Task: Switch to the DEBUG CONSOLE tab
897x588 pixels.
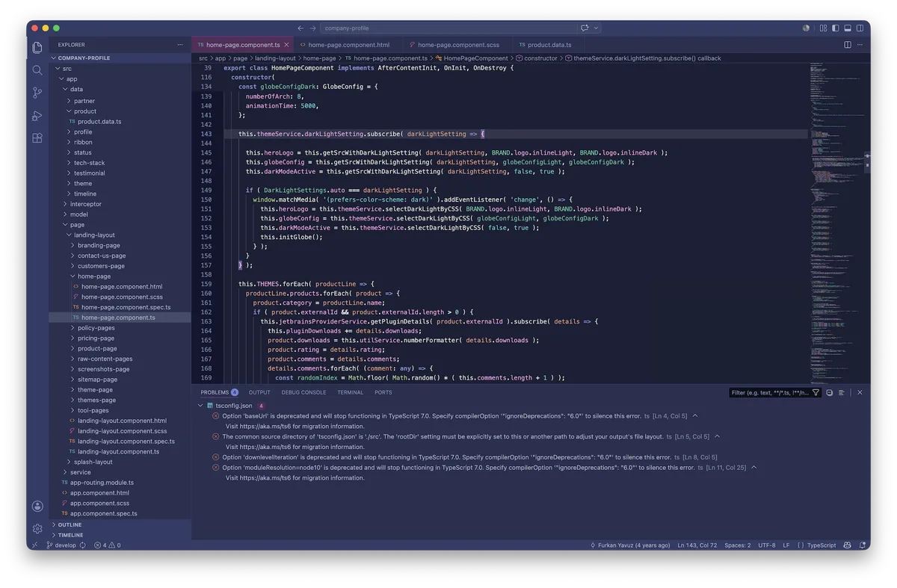Action: coord(303,392)
